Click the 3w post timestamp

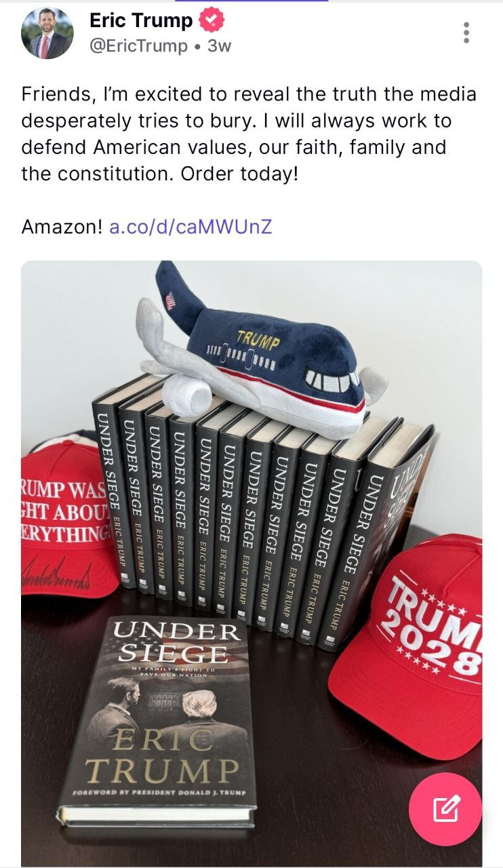pyautogui.click(x=219, y=46)
